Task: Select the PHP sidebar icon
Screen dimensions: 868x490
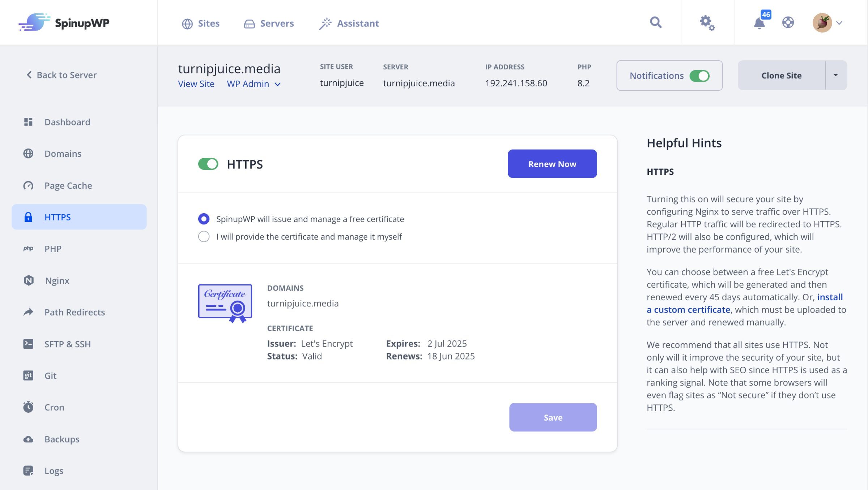Action: point(29,249)
